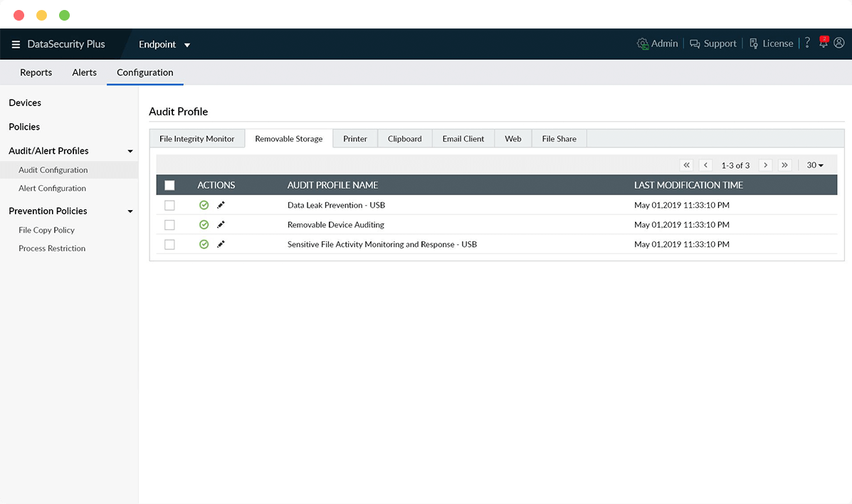Click green status icon for Removable Device Auditing
The image size is (852, 504).
204,224
